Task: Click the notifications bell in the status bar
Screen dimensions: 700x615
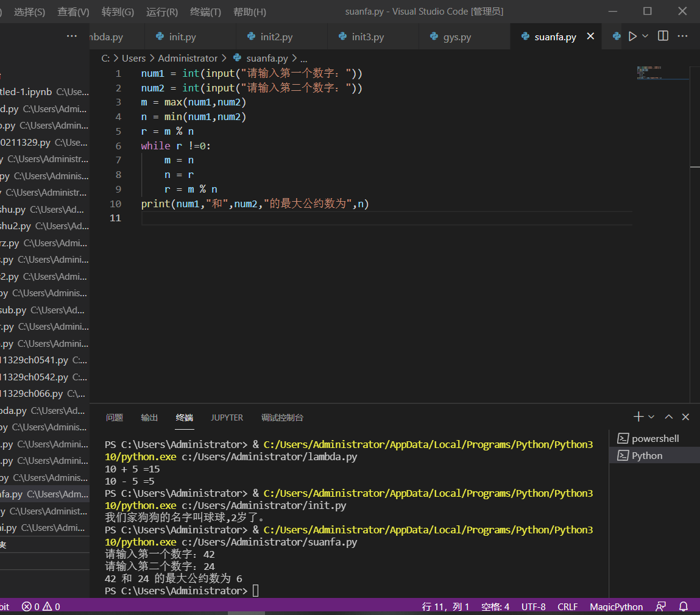Action: [684, 606]
